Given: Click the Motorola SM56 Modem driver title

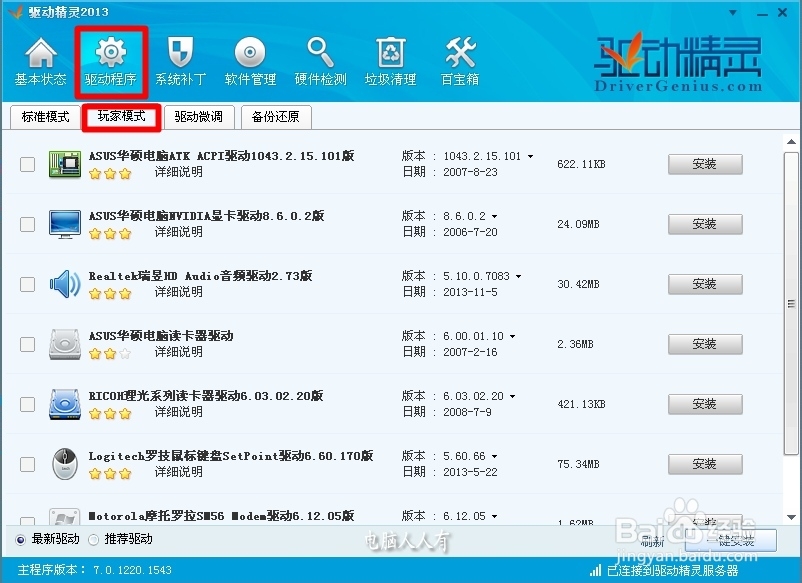Looking at the screenshot, I should tap(221, 516).
